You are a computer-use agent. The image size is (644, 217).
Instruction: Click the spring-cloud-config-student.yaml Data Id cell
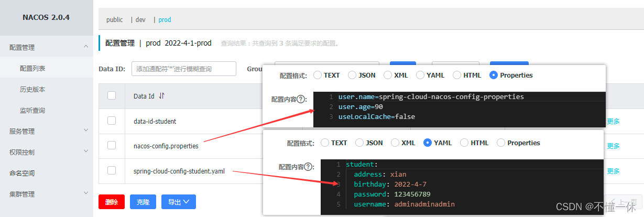[179, 171]
